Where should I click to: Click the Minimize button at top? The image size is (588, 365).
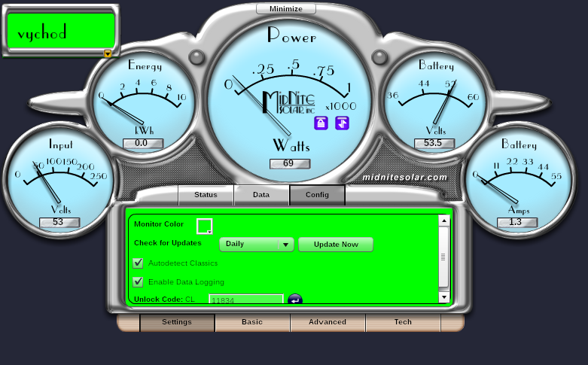click(x=285, y=9)
